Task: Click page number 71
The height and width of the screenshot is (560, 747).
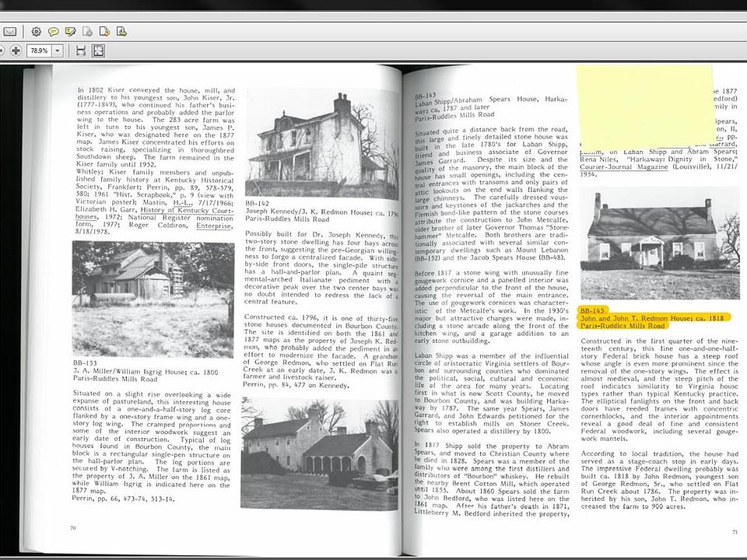Action: [x=735, y=532]
